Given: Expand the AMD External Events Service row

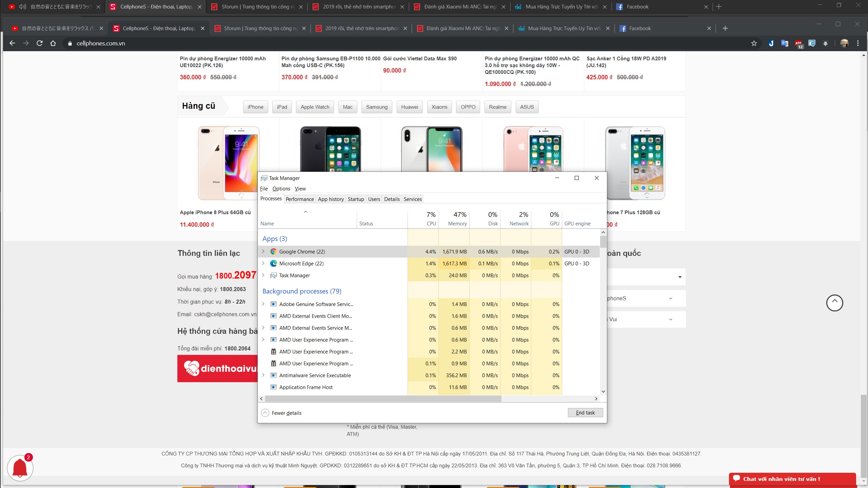Looking at the screenshot, I should coord(263,328).
